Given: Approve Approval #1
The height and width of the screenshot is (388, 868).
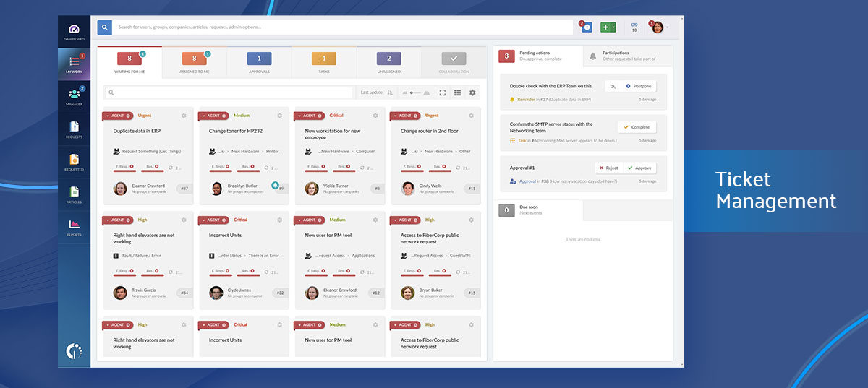Looking at the screenshot, I should 639,168.
